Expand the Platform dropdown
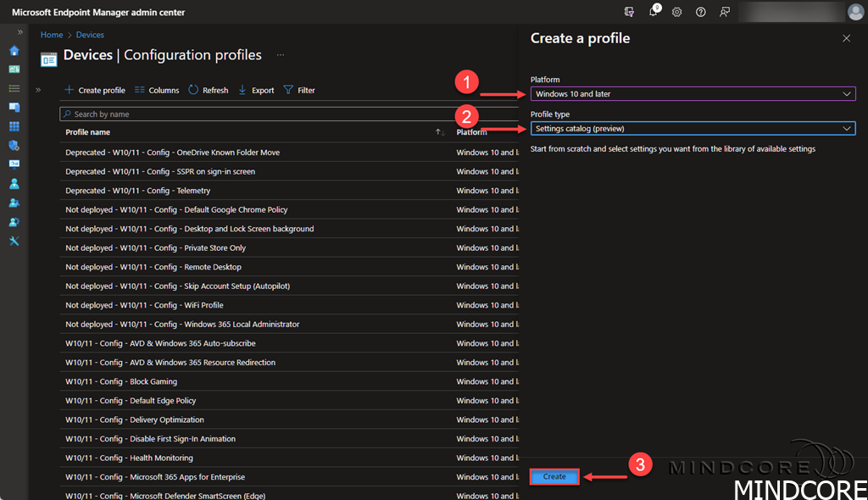The image size is (868, 500). pos(693,94)
